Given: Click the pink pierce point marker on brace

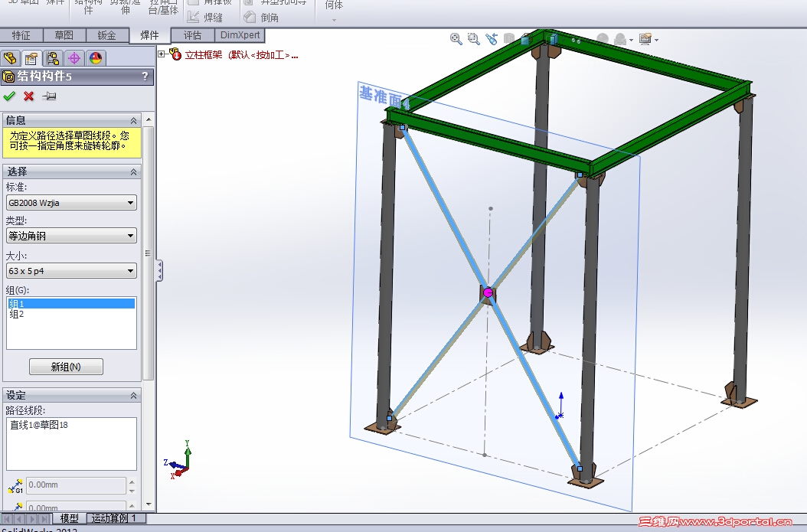Looking at the screenshot, I should click(x=488, y=292).
